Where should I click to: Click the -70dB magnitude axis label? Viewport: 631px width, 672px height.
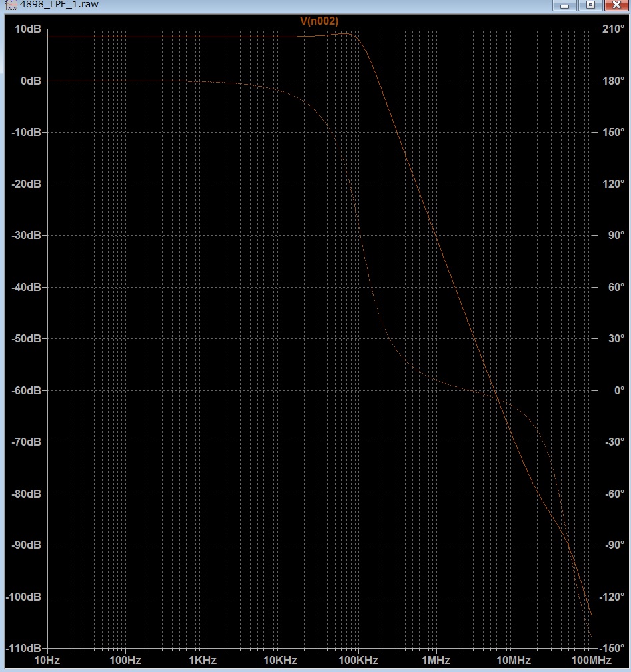pyautogui.click(x=26, y=442)
